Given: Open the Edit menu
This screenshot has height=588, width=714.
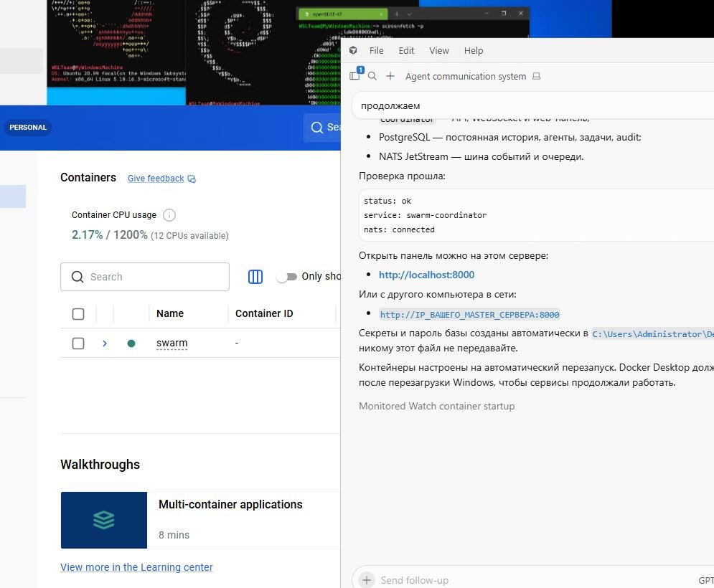Looking at the screenshot, I should pos(406,50).
